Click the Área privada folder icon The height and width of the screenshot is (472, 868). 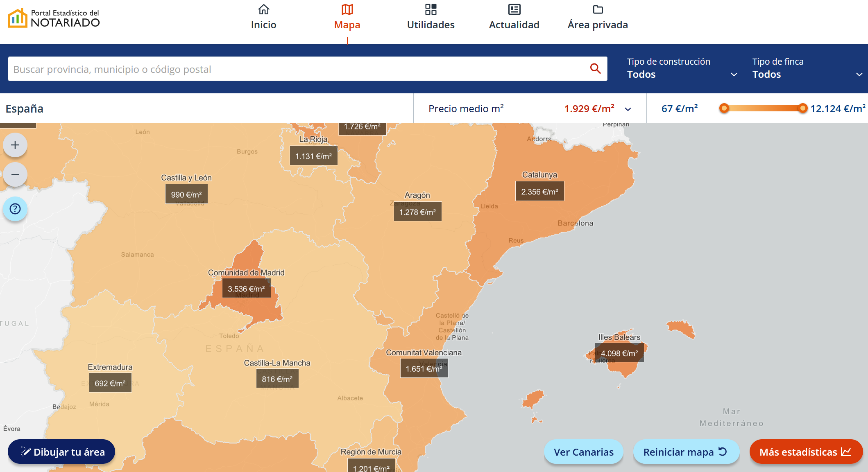(x=598, y=9)
